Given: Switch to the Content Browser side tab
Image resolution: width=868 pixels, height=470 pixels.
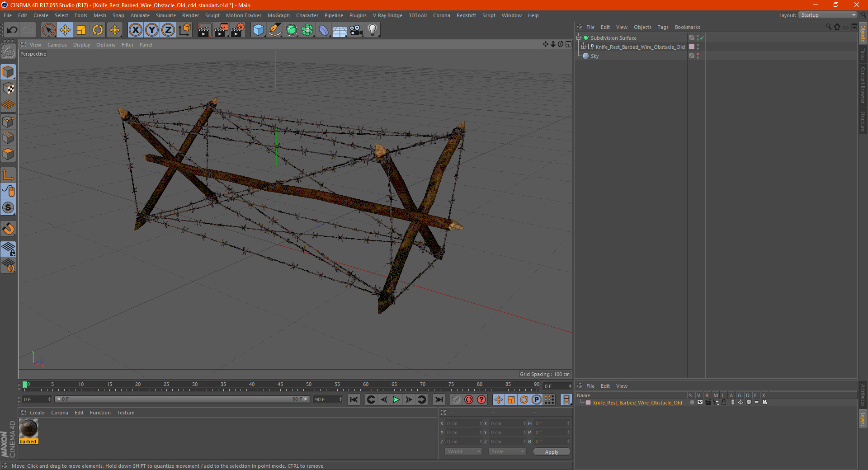Looking at the screenshot, I should point(863,85).
